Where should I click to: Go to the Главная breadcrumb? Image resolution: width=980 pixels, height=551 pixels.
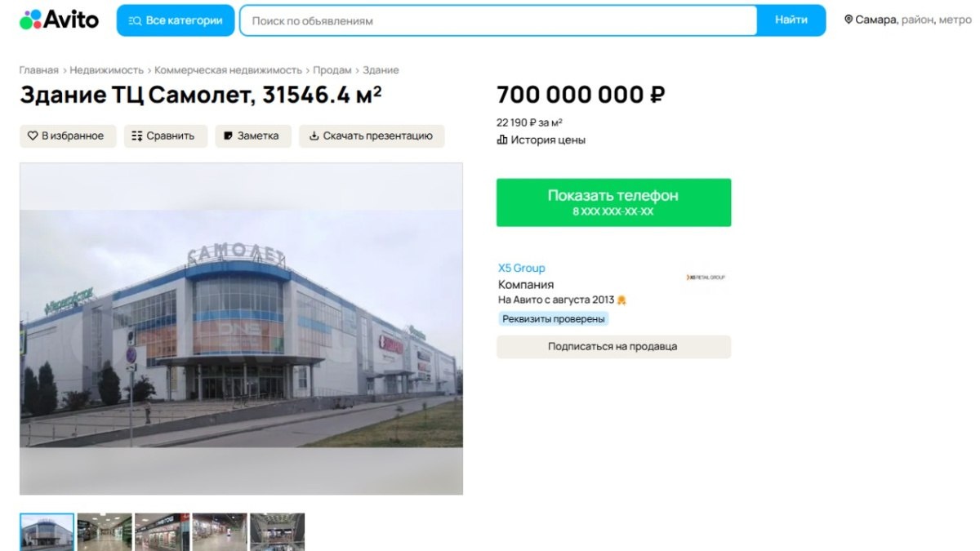39,70
